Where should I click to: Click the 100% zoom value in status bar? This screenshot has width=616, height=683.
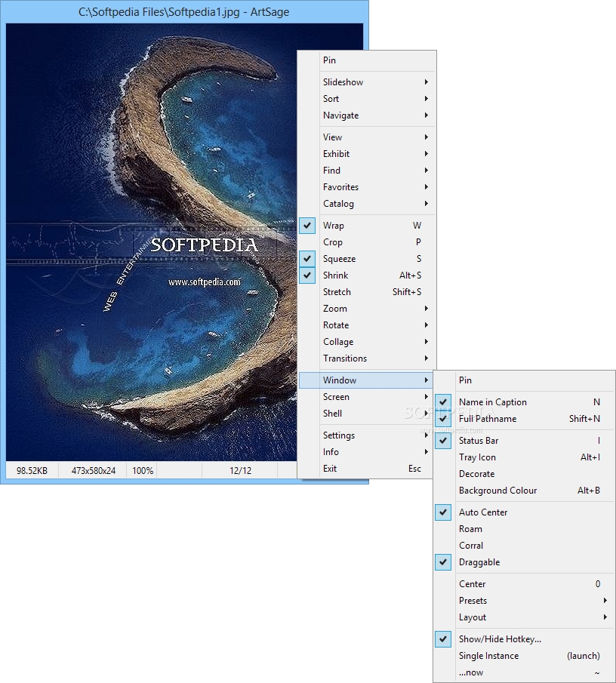[143, 471]
